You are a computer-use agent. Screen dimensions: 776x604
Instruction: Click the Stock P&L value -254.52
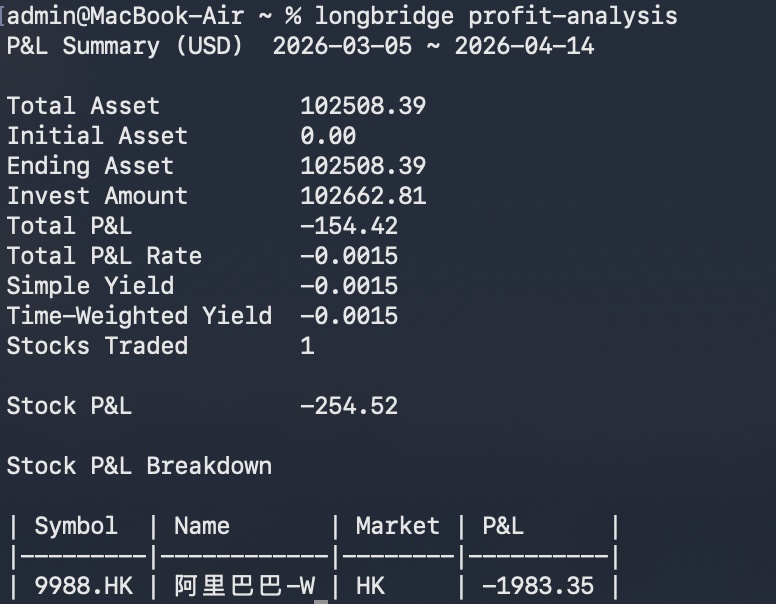349,406
